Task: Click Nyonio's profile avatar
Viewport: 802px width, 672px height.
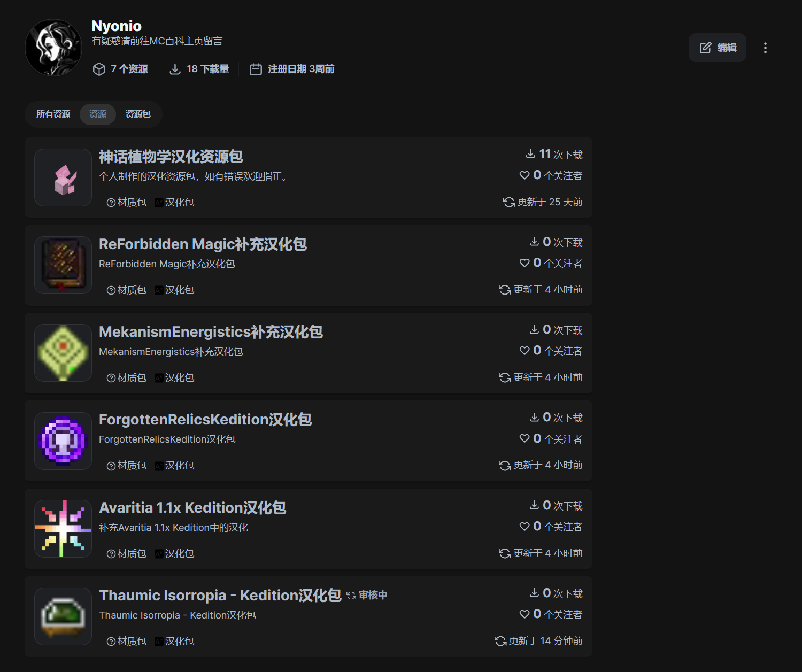Action: (53, 48)
